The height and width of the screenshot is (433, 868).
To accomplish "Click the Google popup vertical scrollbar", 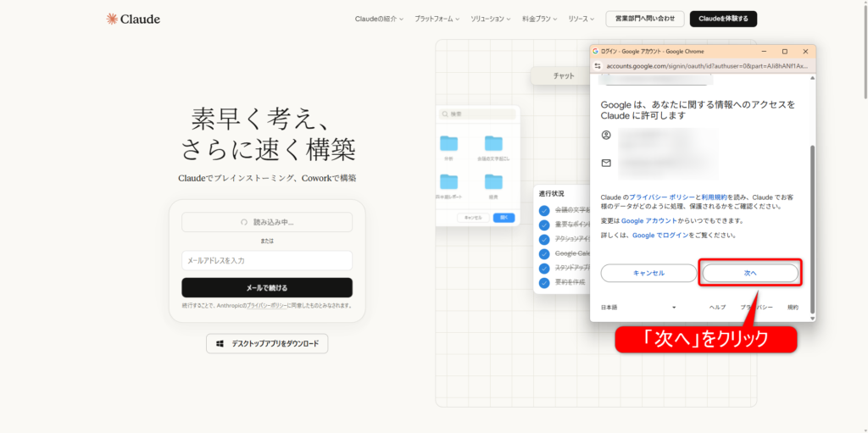I will click(812, 220).
